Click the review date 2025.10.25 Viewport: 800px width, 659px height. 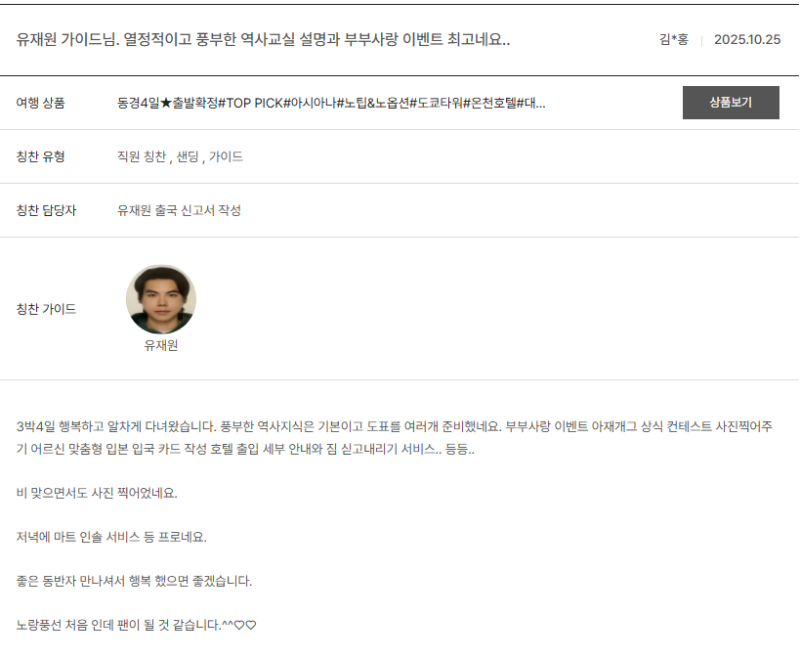click(x=746, y=41)
